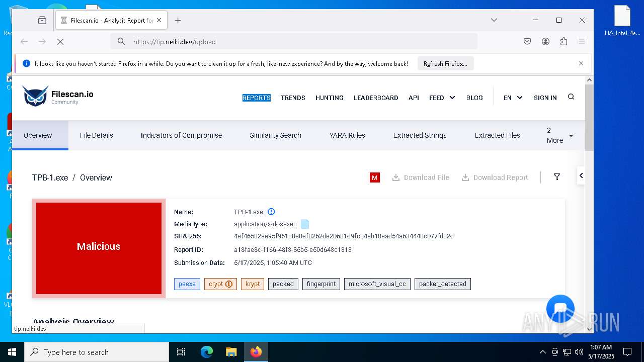Open File Explorer from taskbar
644x362 pixels.
click(x=231, y=352)
